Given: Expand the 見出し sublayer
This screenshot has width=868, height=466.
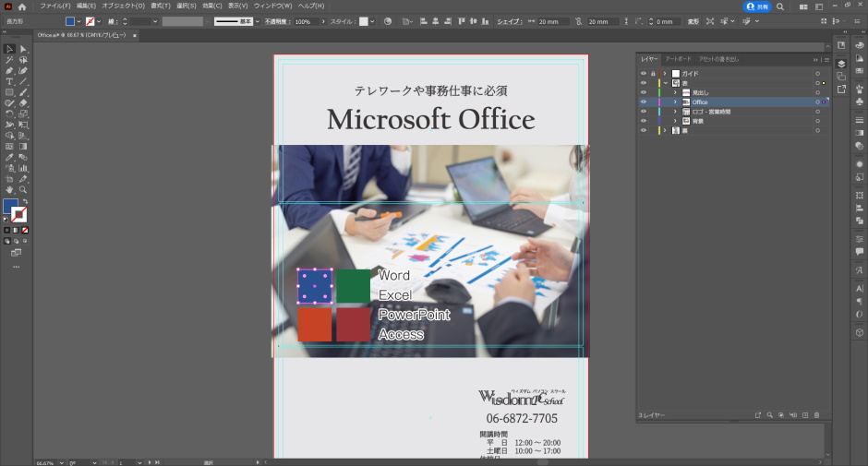Looking at the screenshot, I should (675, 92).
